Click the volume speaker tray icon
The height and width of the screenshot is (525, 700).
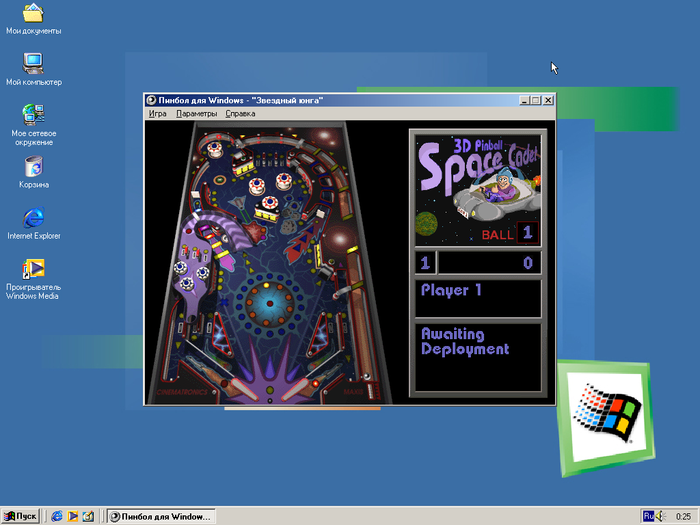(660, 517)
